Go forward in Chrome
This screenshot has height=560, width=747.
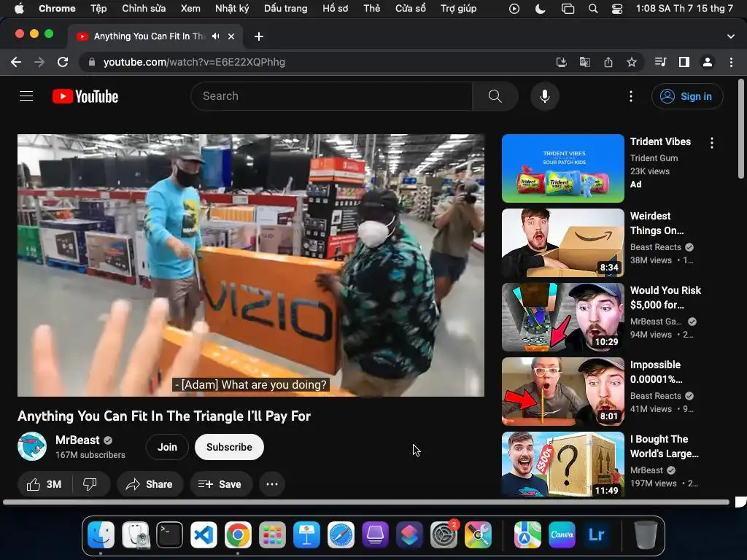pos(39,63)
